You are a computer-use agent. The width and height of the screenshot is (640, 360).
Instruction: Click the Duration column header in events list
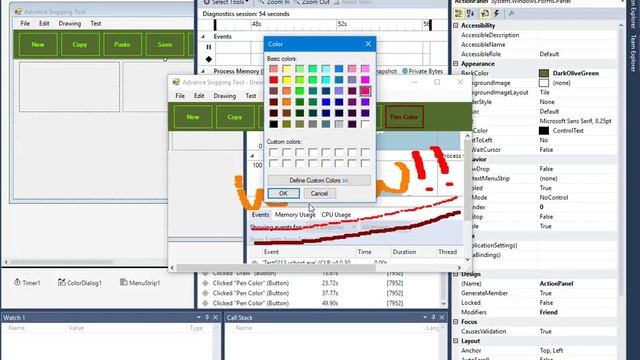pos(404,252)
